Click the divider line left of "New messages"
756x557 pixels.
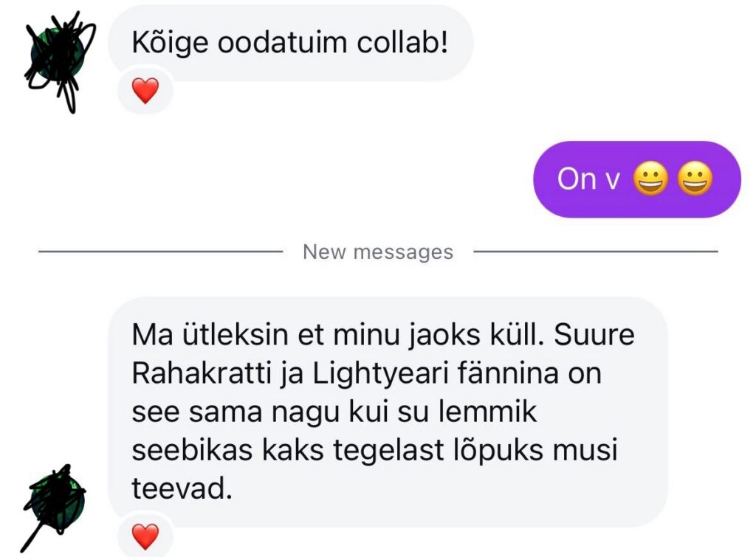pyautogui.click(x=160, y=251)
